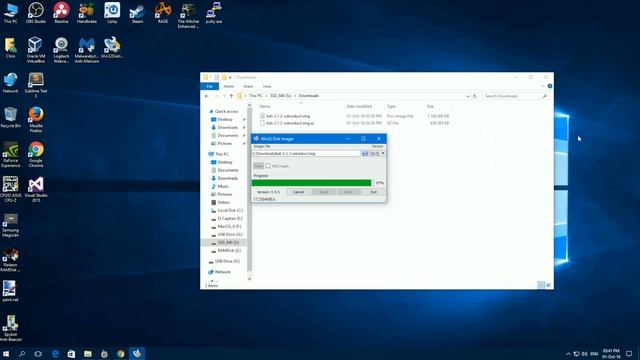This screenshot has height=360, width=640.
Task: Open the Recycle Bin on the desktop
Action: (10, 118)
